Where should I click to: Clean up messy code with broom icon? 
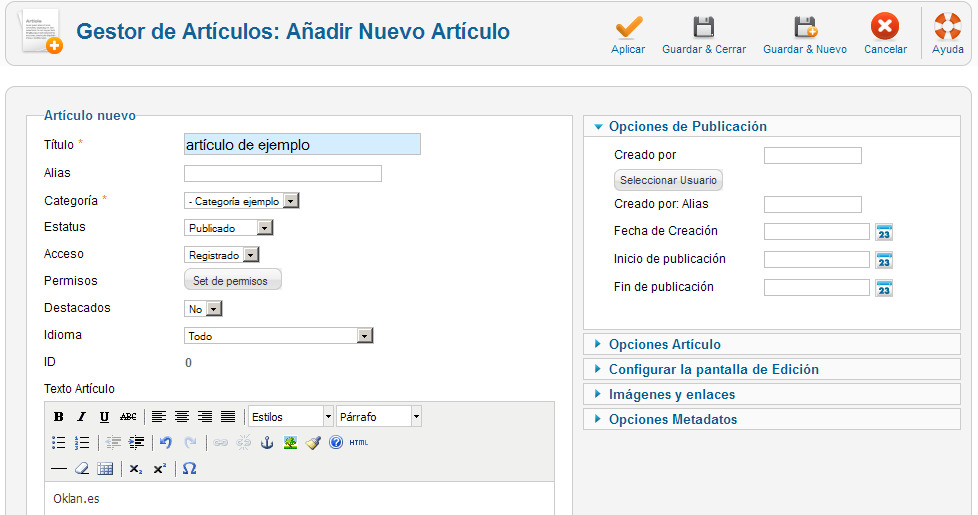[x=313, y=443]
